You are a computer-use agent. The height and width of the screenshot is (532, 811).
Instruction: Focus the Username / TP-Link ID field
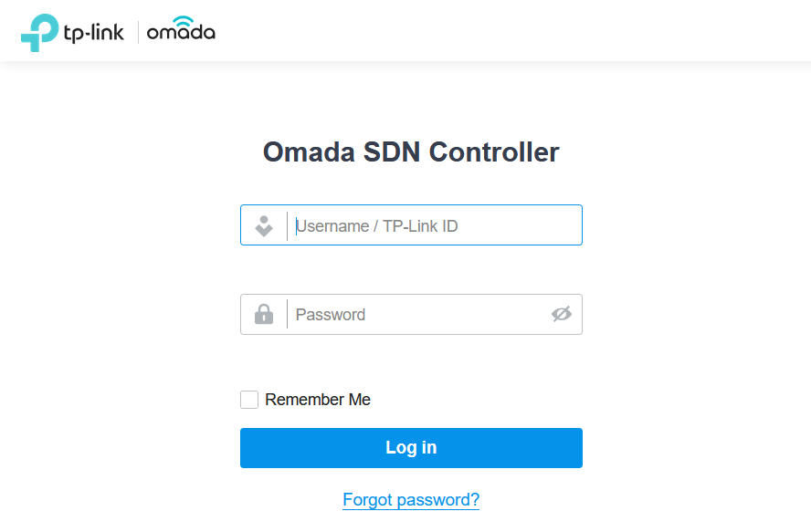pos(411,224)
